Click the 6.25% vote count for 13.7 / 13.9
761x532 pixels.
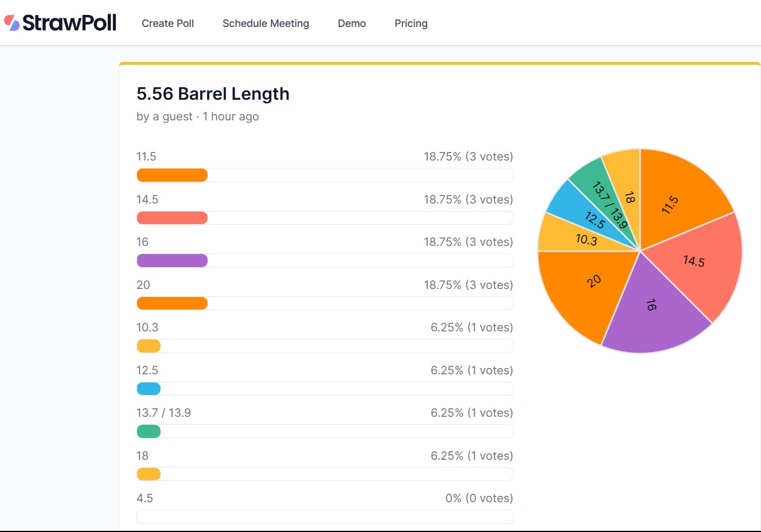pos(472,413)
